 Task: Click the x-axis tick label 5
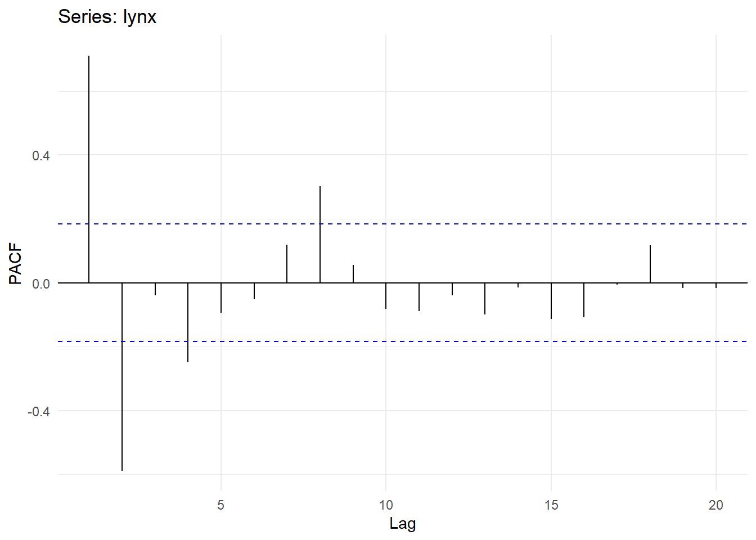click(221, 505)
